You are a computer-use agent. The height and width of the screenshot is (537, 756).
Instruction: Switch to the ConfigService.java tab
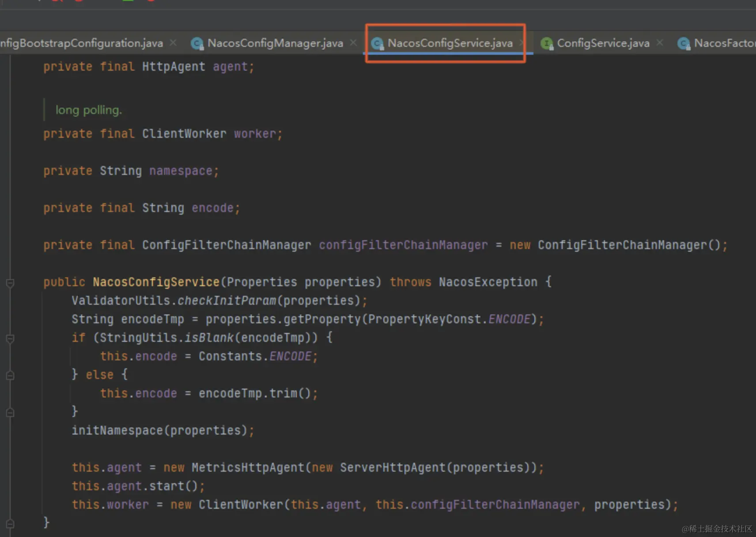603,43
